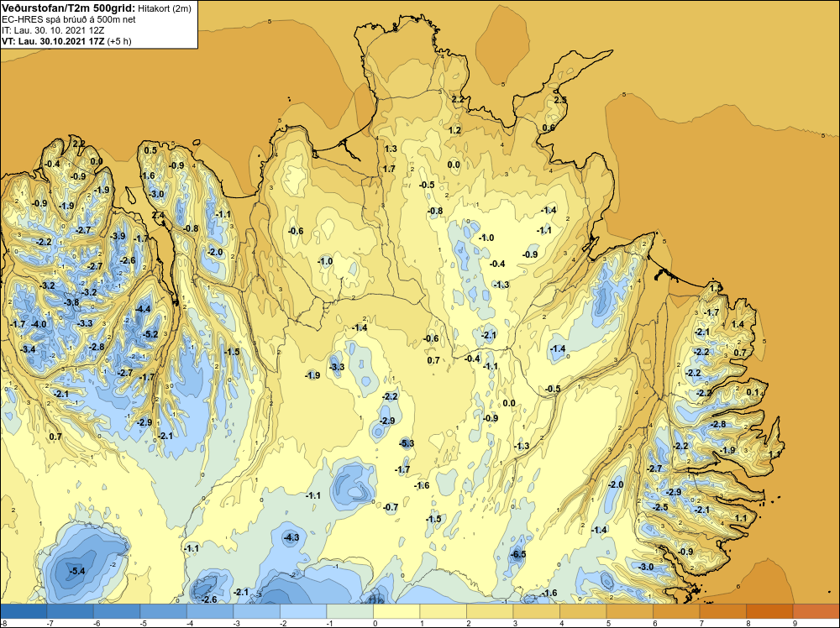840x628 pixels.
Task: Click the legend color between -8 and -7
Action: (x=24, y=611)
